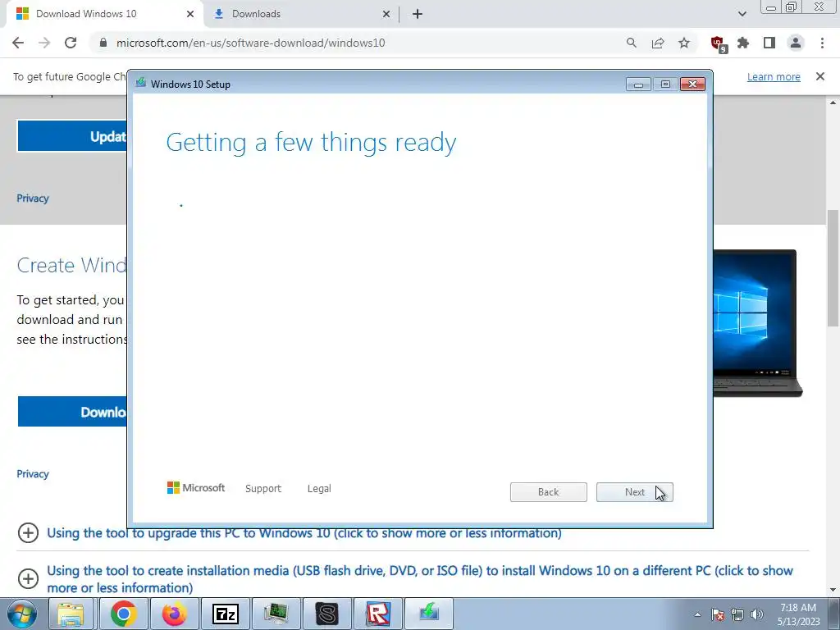Image resolution: width=840 pixels, height=630 pixels.
Task: Click Next in Windows 10 Setup
Action: [x=635, y=492]
